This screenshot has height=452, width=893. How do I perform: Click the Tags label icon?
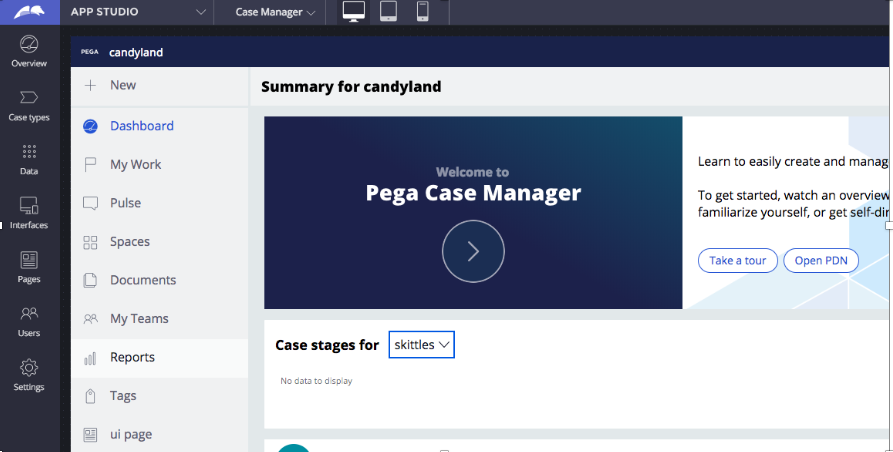(90, 396)
